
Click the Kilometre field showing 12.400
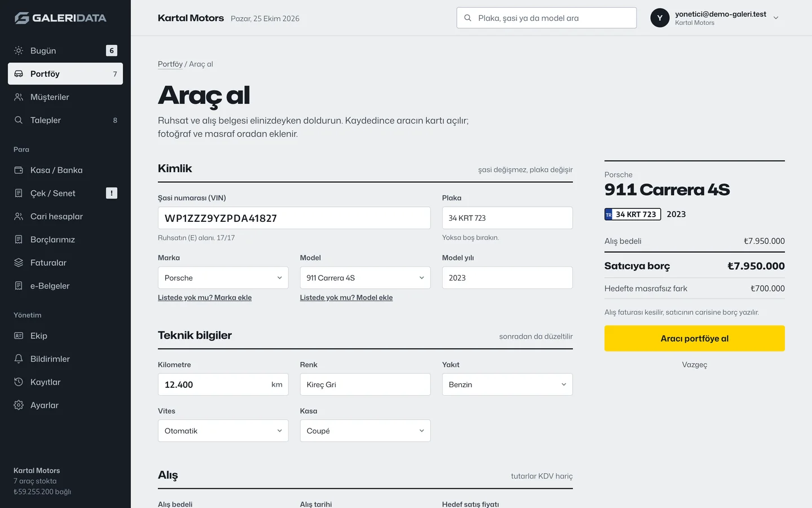(223, 384)
